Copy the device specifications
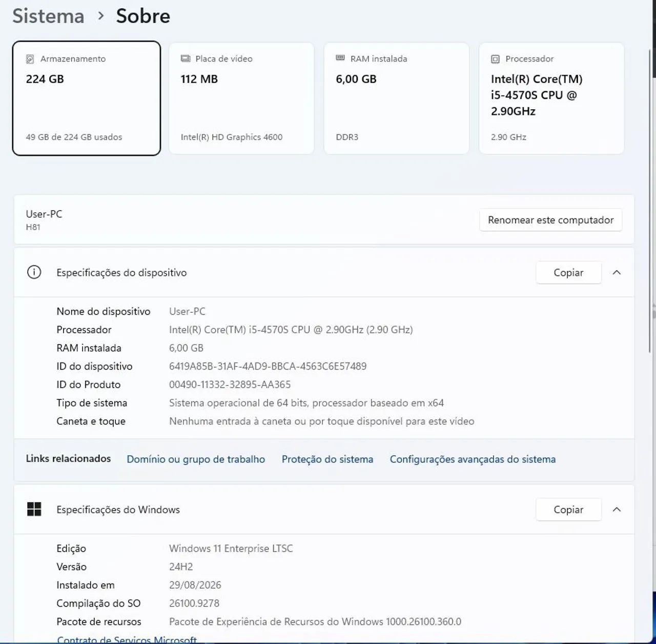This screenshot has height=644, width=656. 568,273
